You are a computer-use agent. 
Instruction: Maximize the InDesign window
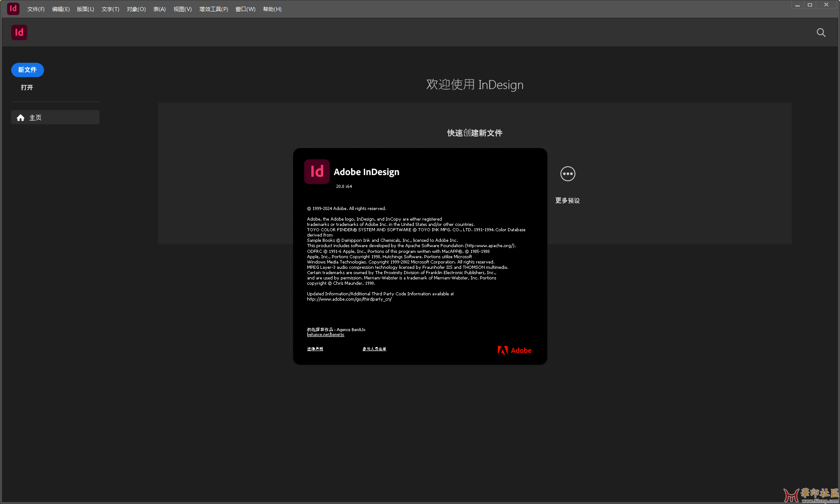[x=810, y=5]
